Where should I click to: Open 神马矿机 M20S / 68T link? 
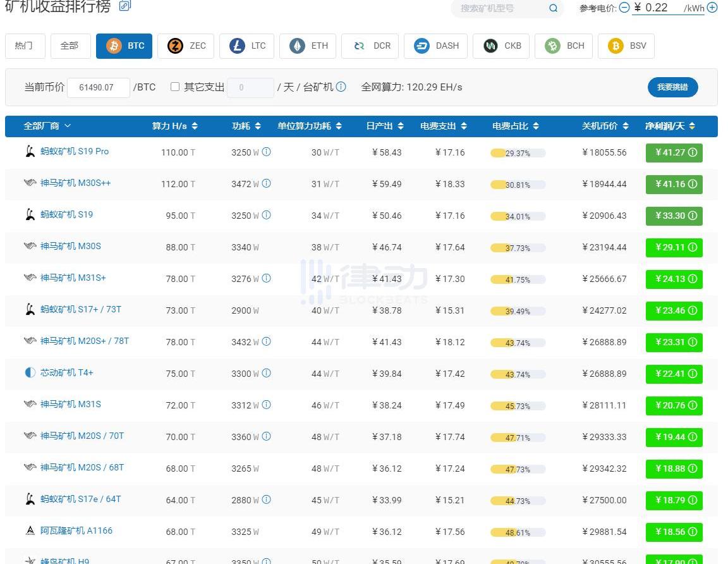tap(82, 467)
